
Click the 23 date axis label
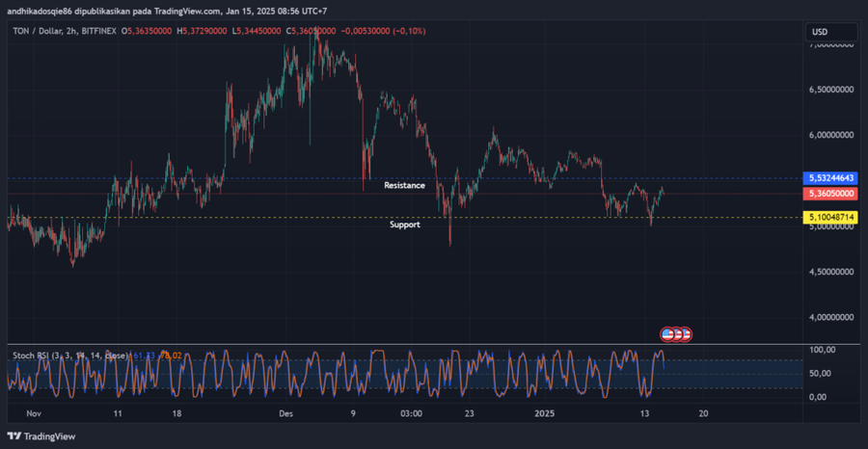[470, 413]
